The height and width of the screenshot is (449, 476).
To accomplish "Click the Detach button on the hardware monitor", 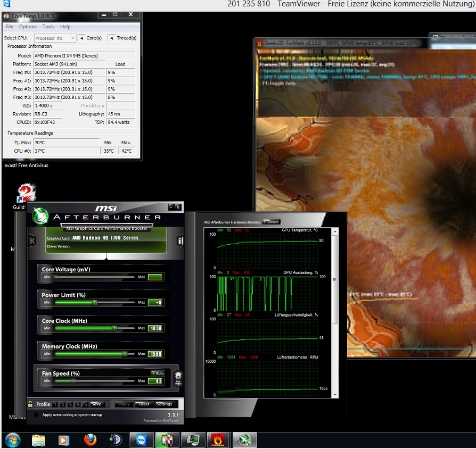I will (271, 222).
